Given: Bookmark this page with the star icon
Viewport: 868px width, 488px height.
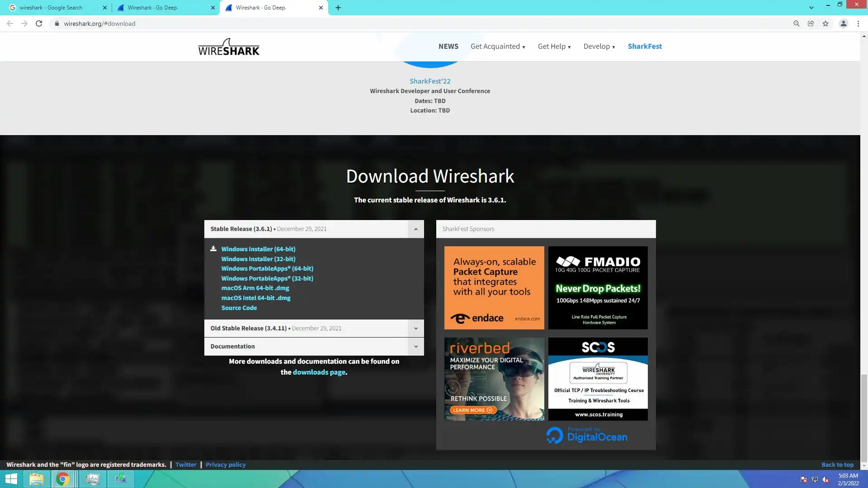Looking at the screenshot, I should [826, 23].
